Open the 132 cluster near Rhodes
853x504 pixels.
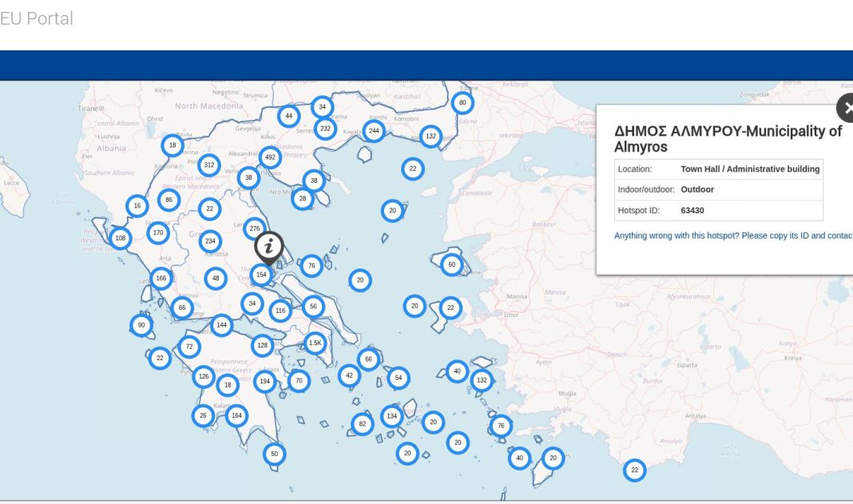click(x=482, y=381)
